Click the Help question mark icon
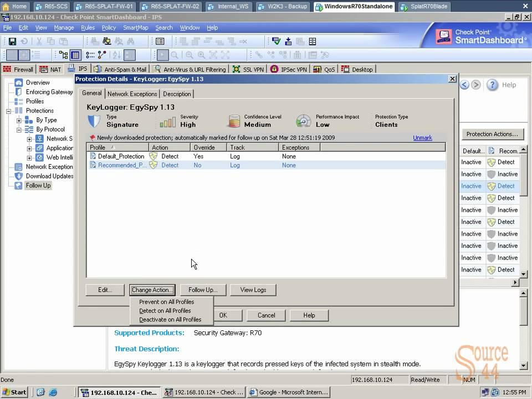Image resolution: width=532 pixels, height=399 pixels. pos(492,85)
